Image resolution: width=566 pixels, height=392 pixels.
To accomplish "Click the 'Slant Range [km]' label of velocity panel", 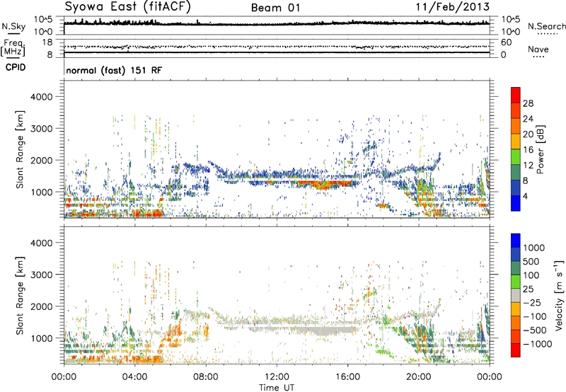I will [x=20, y=296].
